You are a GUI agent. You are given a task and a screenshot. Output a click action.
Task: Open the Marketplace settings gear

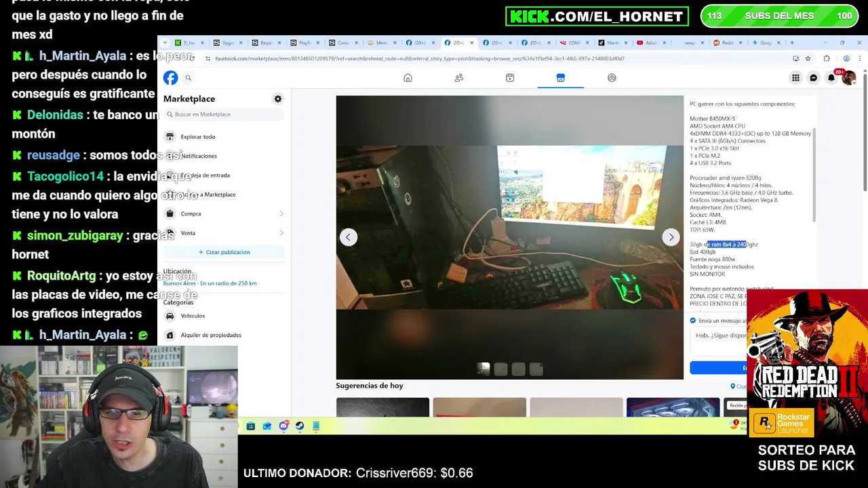coord(277,99)
